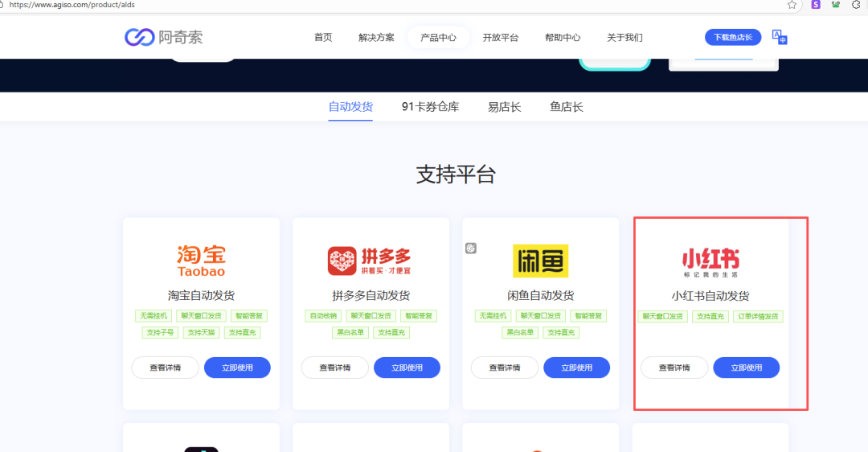Click the 拼多多 logo image
868x452 pixels.
tap(370, 261)
